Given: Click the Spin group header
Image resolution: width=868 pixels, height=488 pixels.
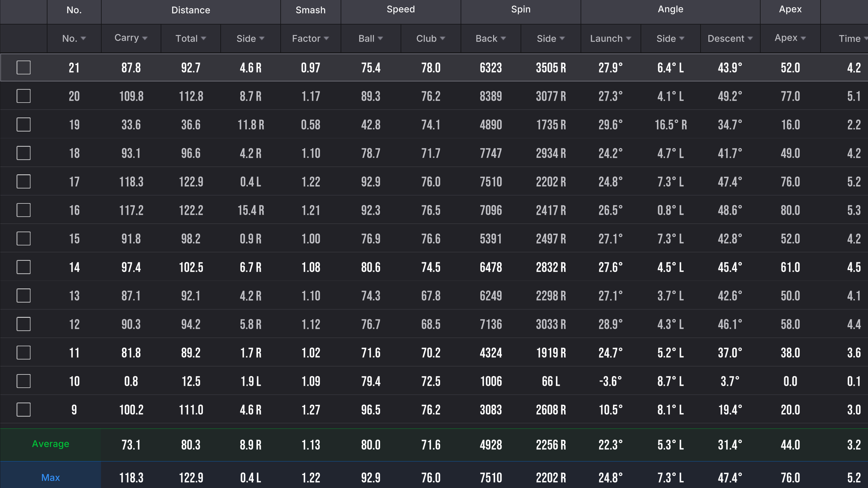Looking at the screenshot, I should [x=521, y=9].
